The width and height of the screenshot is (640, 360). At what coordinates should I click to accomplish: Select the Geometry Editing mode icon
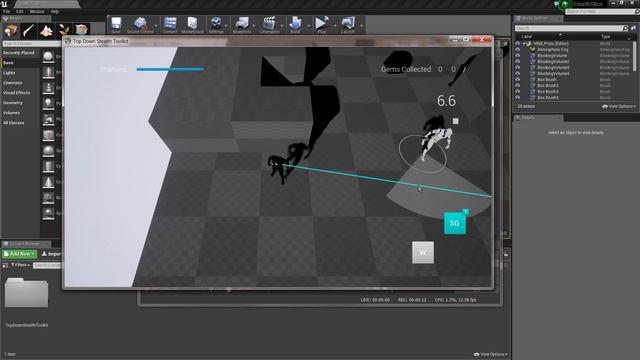(81, 30)
